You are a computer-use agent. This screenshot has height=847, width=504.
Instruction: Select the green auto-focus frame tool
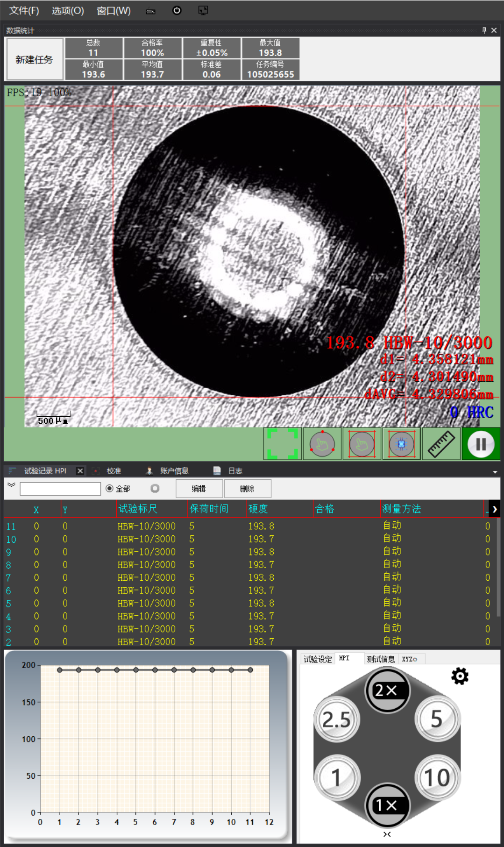point(283,444)
